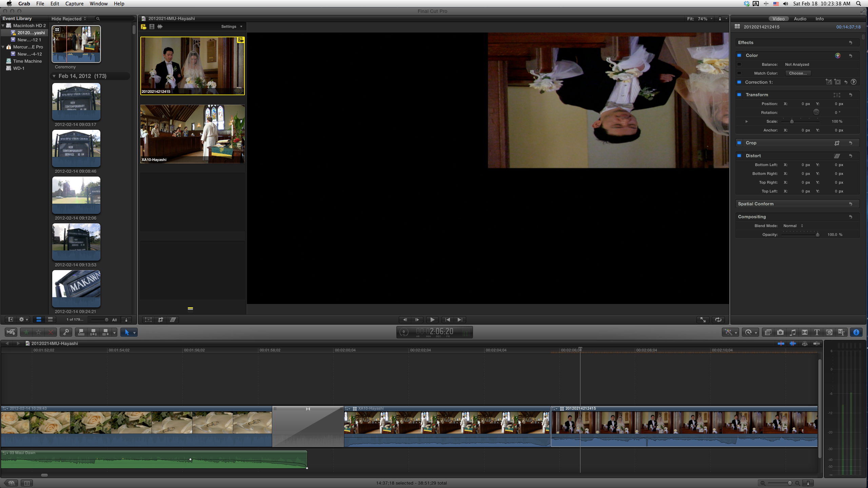
Task: Disable the Correction 1 checkbox
Action: pos(739,82)
